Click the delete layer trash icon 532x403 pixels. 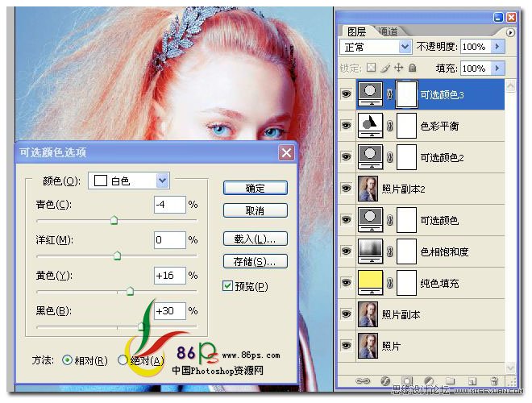[494, 381]
